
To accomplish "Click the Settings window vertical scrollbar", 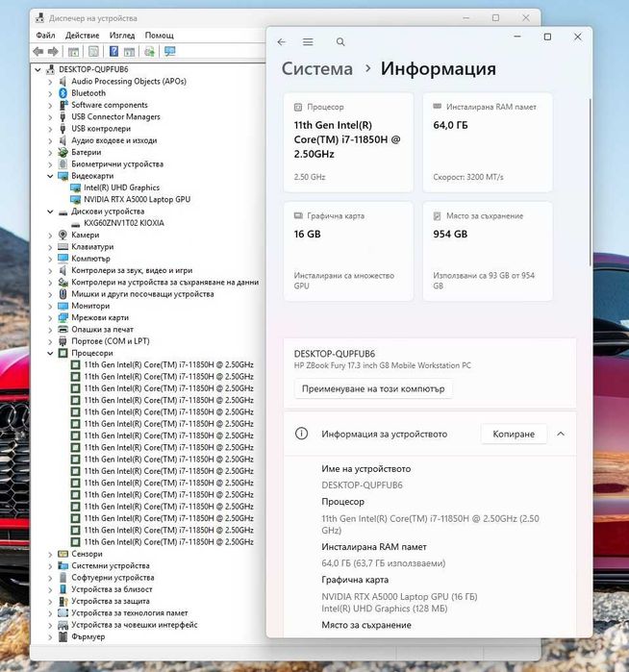I will (590, 182).
